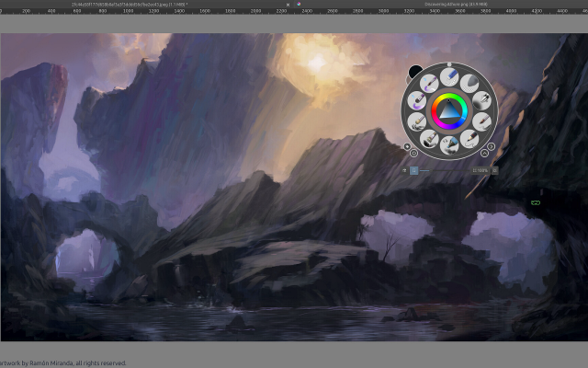The height and width of the screenshot is (368, 588).
Task: Close the jpeg document tab
Action: click(x=288, y=5)
